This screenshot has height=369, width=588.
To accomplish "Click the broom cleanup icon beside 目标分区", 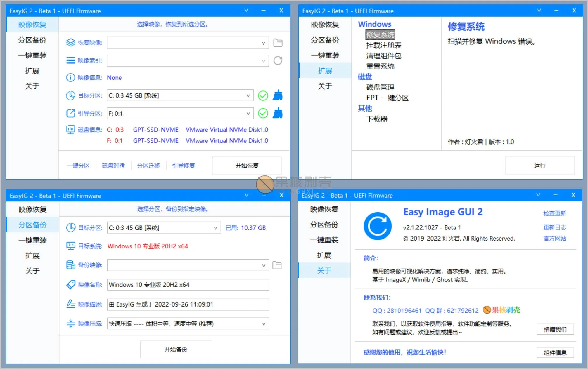I will (x=277, y=95).
